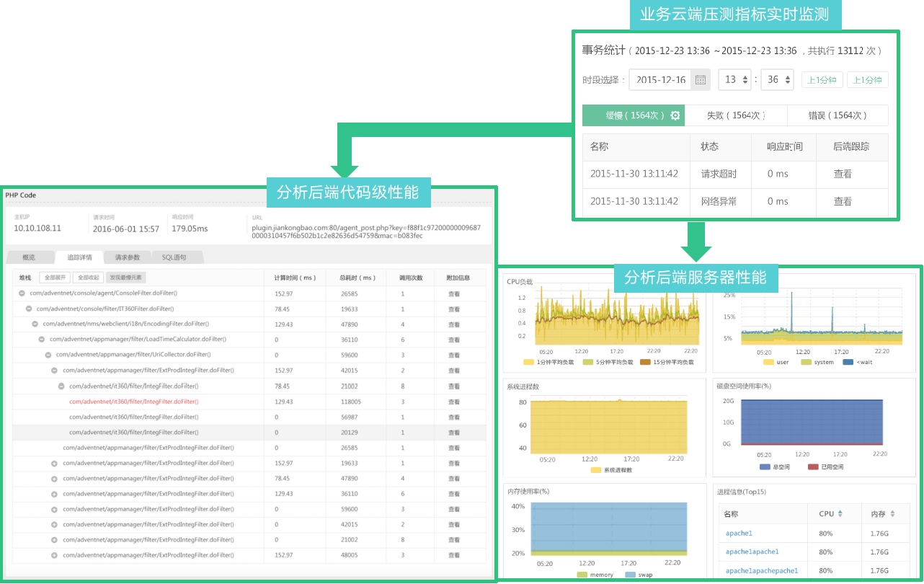Select the 错误 (1564次) tab

click(x=838, y=115)
